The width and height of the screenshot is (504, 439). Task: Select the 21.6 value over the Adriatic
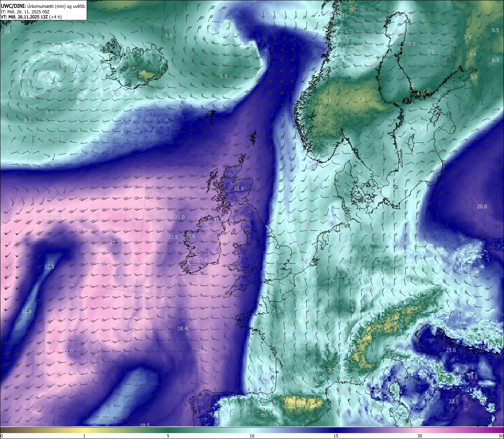click(x=451, y=350)
